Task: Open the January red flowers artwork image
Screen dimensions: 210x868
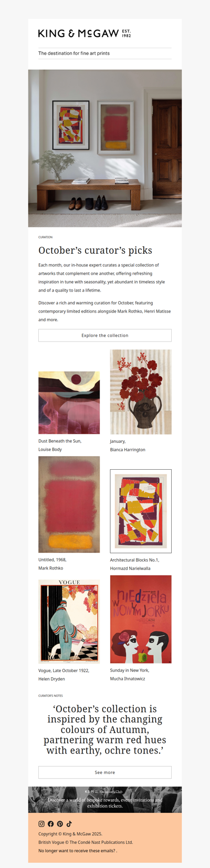Action: [x=141, y=392]
